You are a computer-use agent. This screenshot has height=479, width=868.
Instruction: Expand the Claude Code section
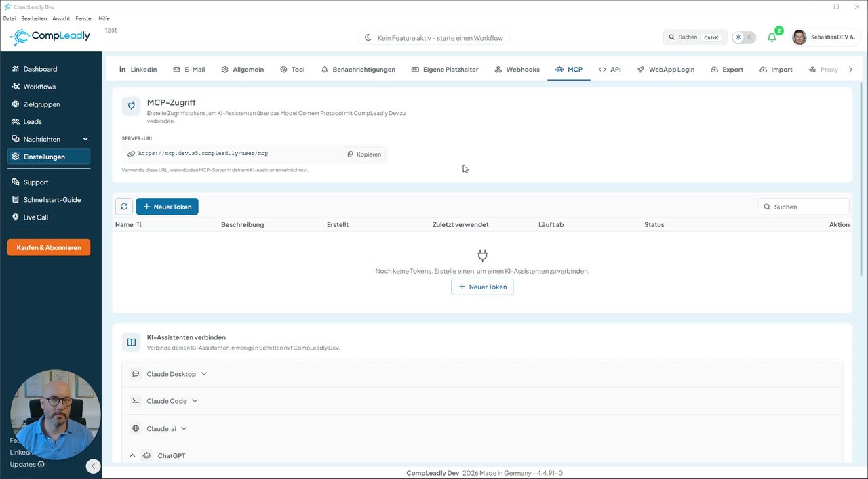coord(482,401)
